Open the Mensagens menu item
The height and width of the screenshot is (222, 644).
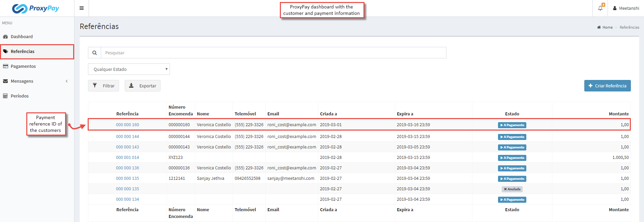(x=22, y=81)
